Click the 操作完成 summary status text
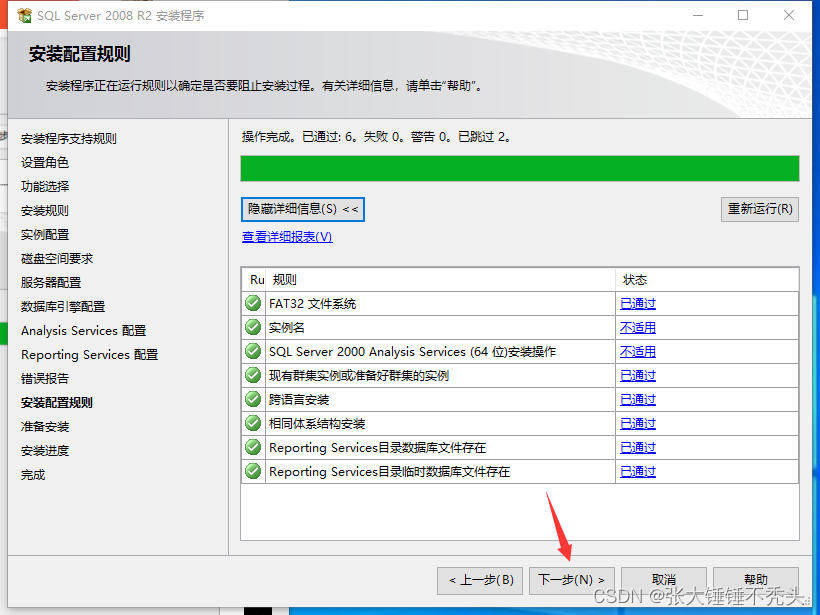 [x=376, y=137]
